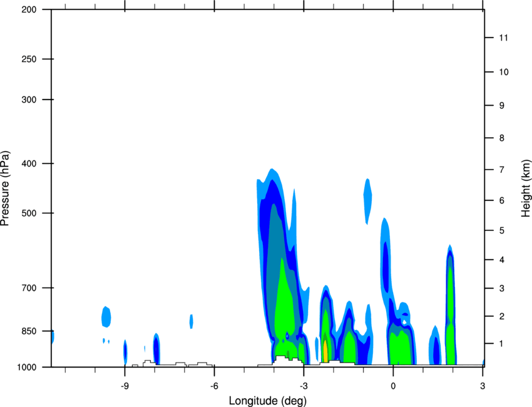Viewport: 532px width, 407px height.
Task: Click the 8 km height label
Action: [502, 138]
